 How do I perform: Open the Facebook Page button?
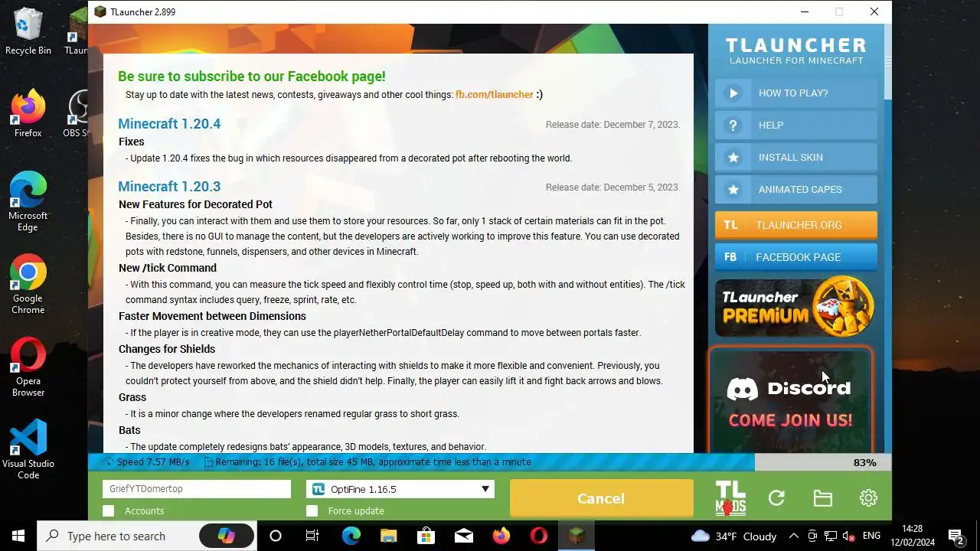[x=796, y=257]
